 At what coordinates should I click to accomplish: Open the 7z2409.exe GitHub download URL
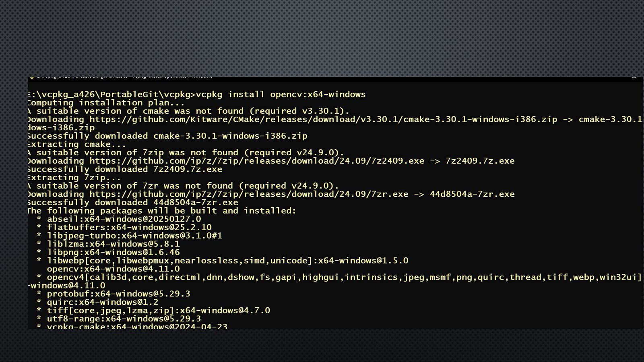pos(257,161)
